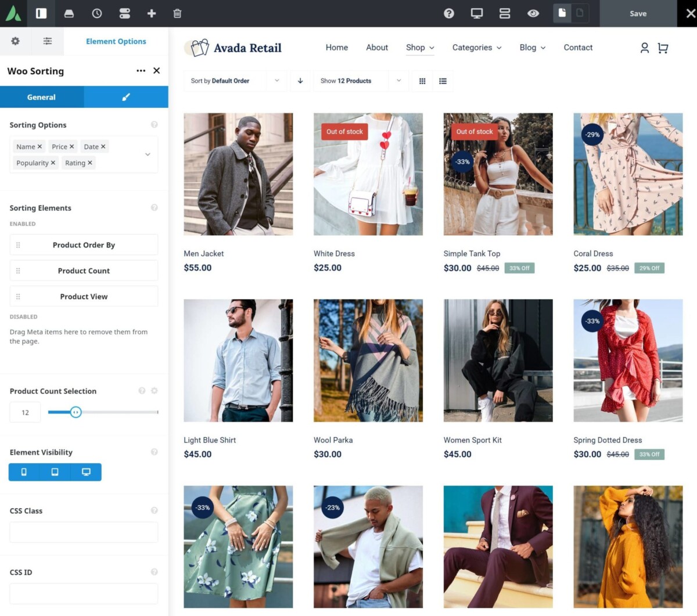Switch to the General tab in Woo Sorting
The image size is (697, 616).
point(42,97)
